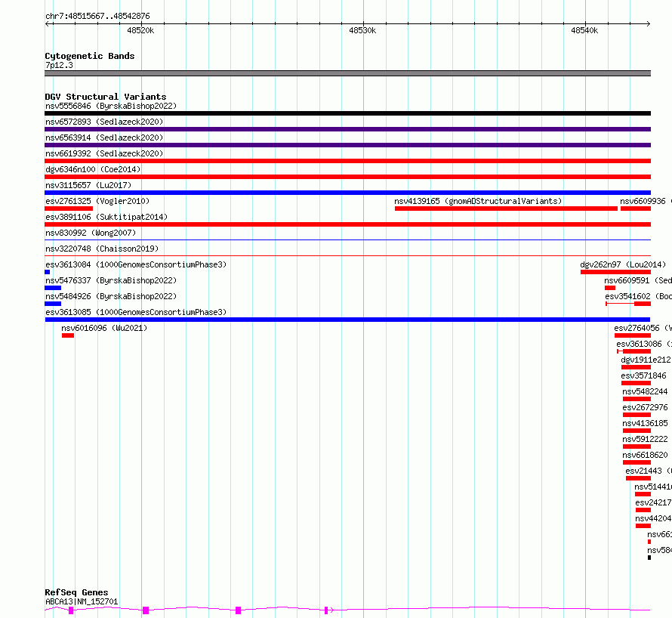Image resolution: width=672 pixels, height=618 pixels.
Task: Select the black nsv5556846 ByrskaBishop2022 variant bar
Action: pos(347,113)
